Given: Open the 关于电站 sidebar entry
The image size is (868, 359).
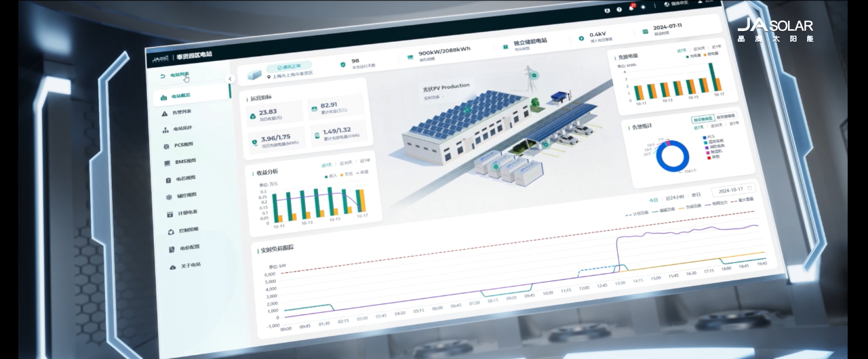Looking at the screenshot, I should [x=185, y=266].
